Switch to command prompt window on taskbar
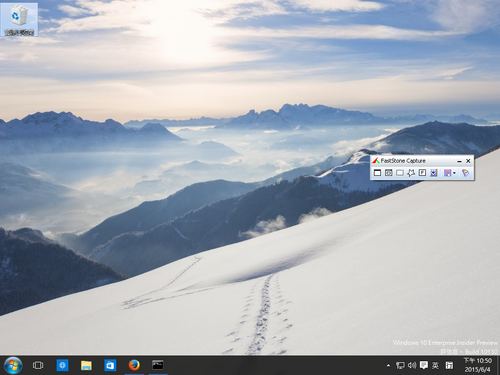500x375 pixels. click(158, 365)
